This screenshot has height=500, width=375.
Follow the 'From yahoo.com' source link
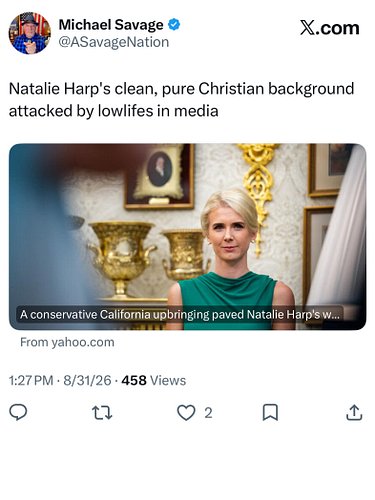pos(67,342)
